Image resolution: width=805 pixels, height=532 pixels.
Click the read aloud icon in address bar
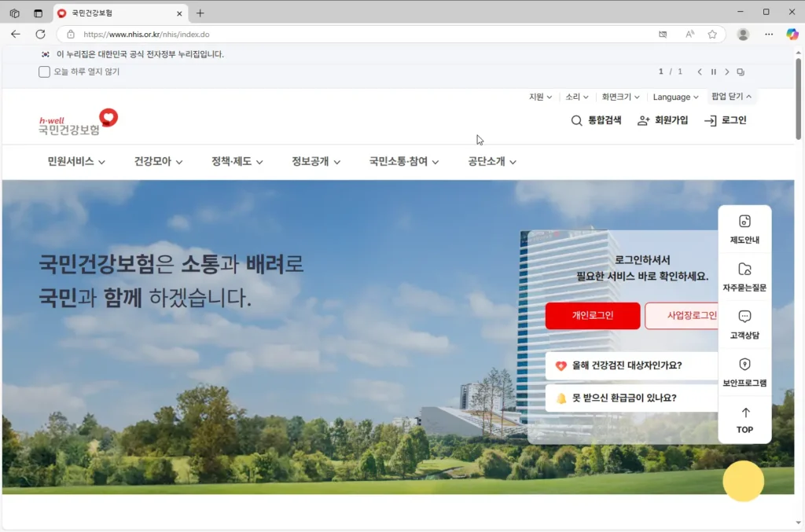pyautogui.click(x=689, y=35)
